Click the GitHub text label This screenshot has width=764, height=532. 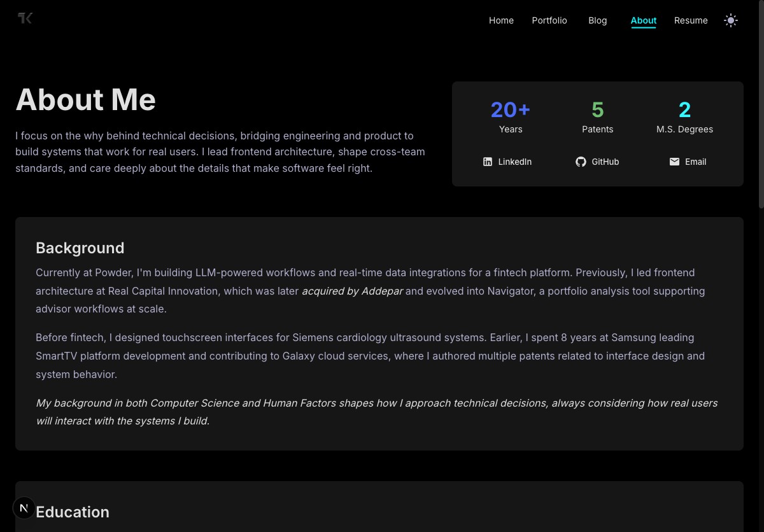coord(605,162)
